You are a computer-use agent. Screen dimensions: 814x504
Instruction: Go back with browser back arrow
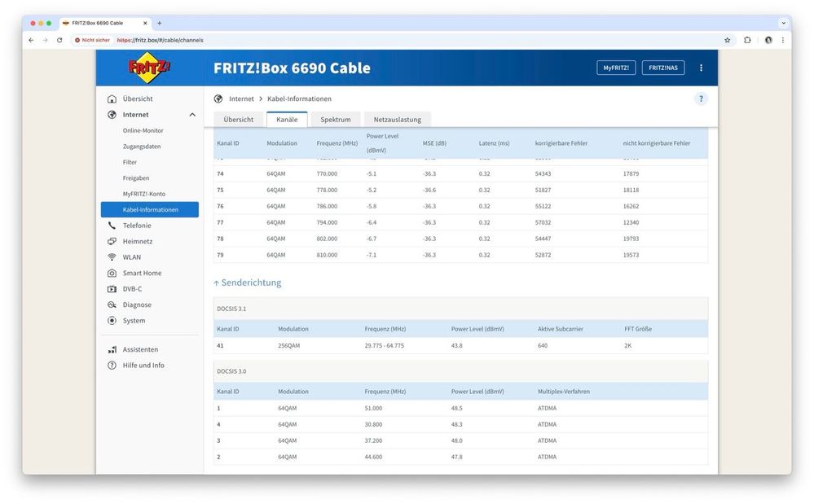click(x=31, y=40)
